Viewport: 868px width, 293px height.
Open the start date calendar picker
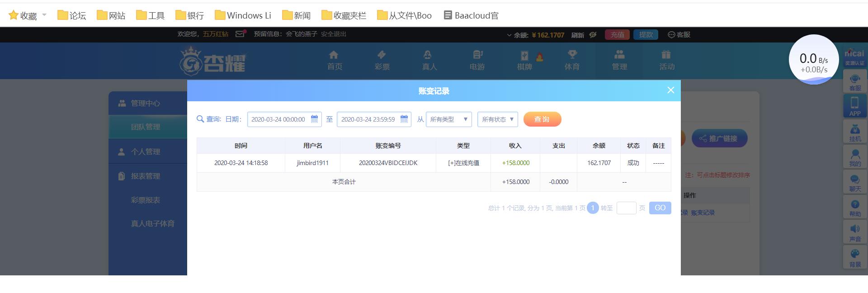pos(314,119)
